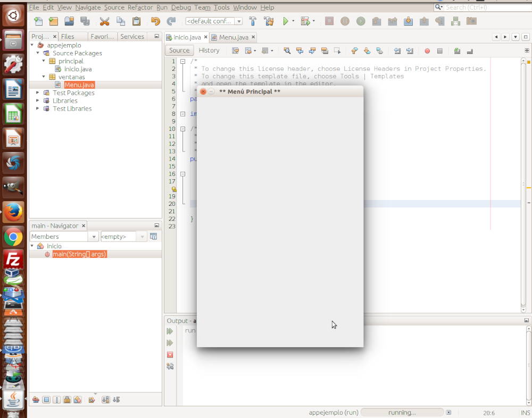Viewport: 532px width, 418px height.
Task: Enable the macro recording toggle
Action: 427,51
